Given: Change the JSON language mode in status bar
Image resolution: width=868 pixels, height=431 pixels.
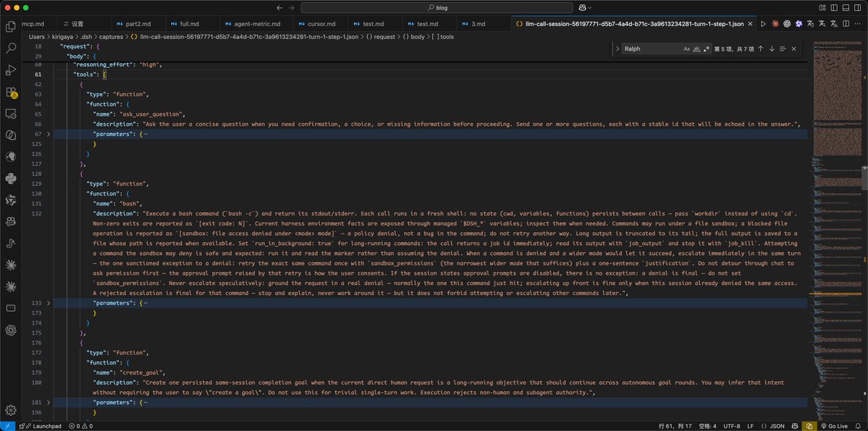Looking at the screenshot, I should 773,426.
